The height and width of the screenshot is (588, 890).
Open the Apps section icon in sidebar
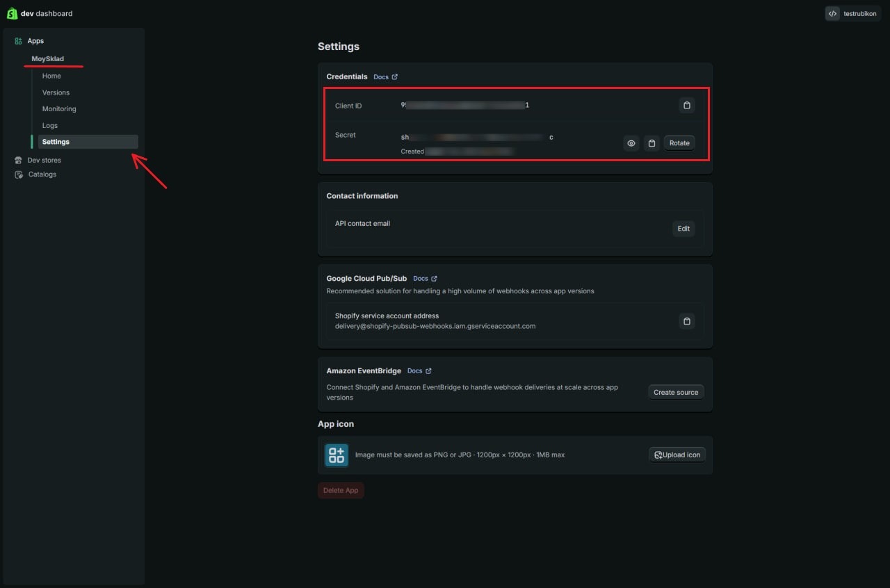tap(19, 41)
